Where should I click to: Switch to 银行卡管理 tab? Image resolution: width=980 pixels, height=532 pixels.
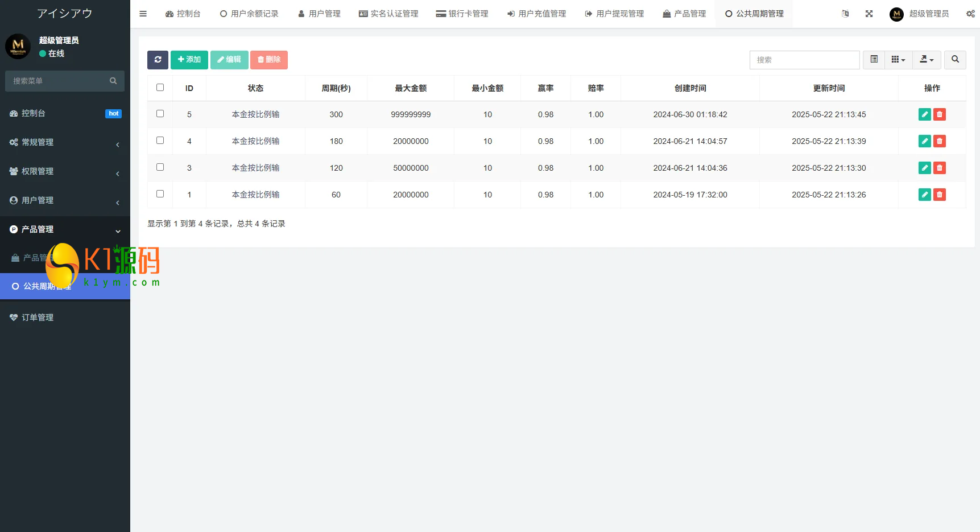click(462, 14)
